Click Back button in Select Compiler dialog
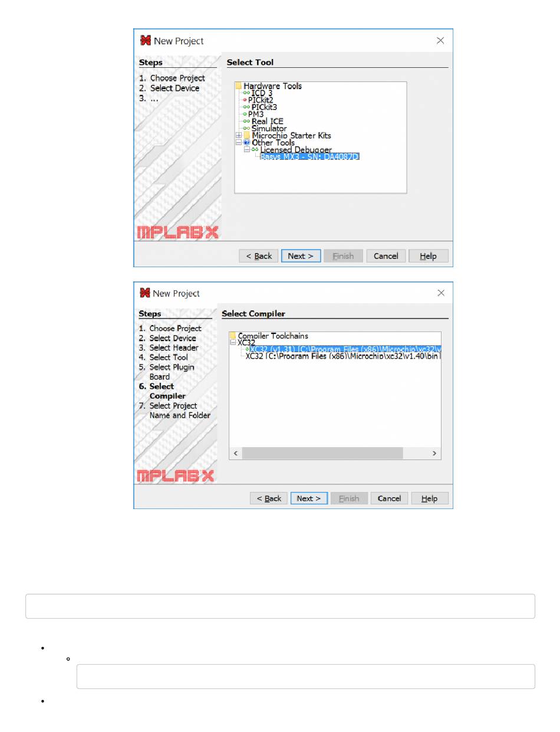Image resolution: width=560 pixels, height=732 pixels. [x=269, y=498]
